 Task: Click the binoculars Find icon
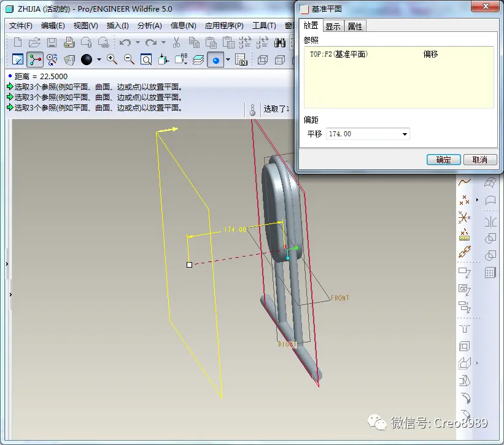pos(280,43)
